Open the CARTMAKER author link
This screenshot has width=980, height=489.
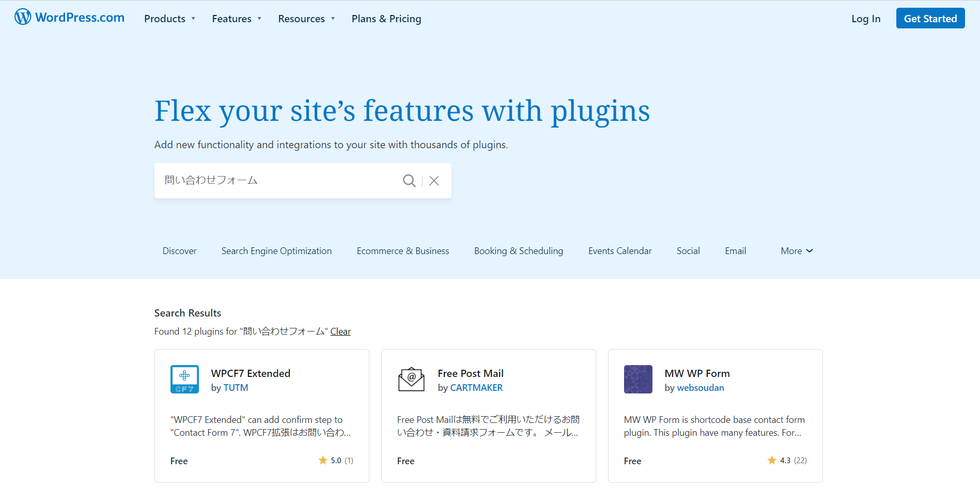(476, 388)
